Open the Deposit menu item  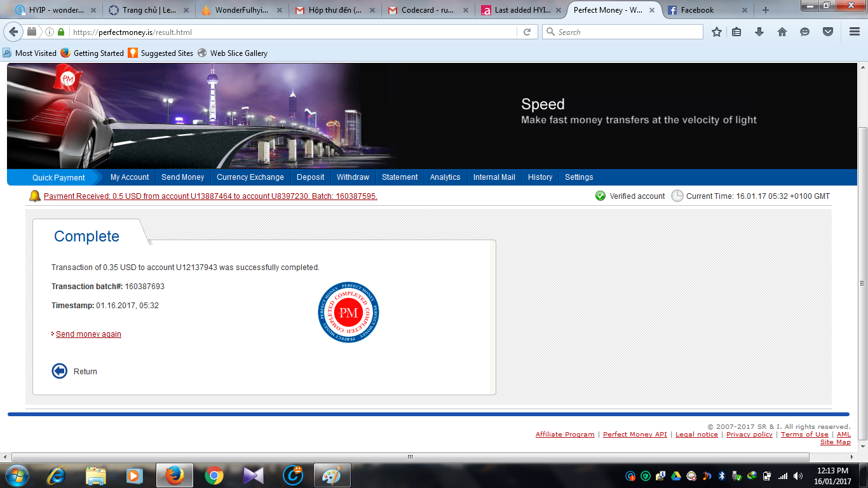[x=311, y=177]
